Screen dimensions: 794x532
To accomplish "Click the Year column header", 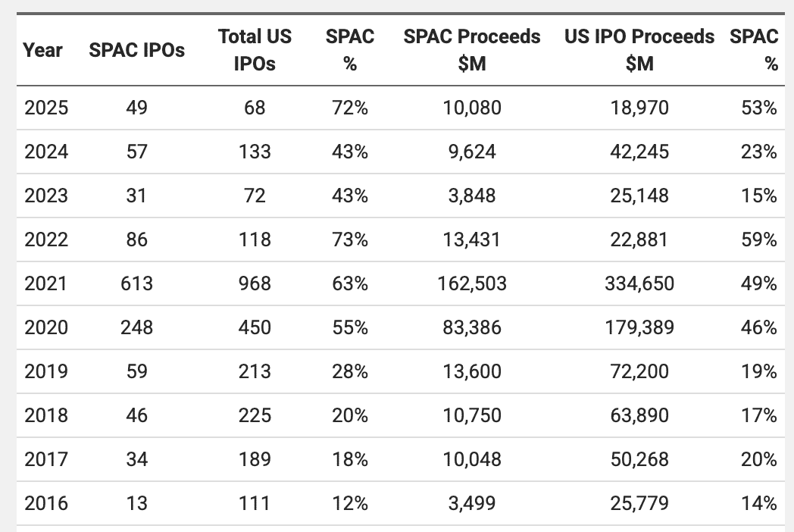I will [42, 50].
